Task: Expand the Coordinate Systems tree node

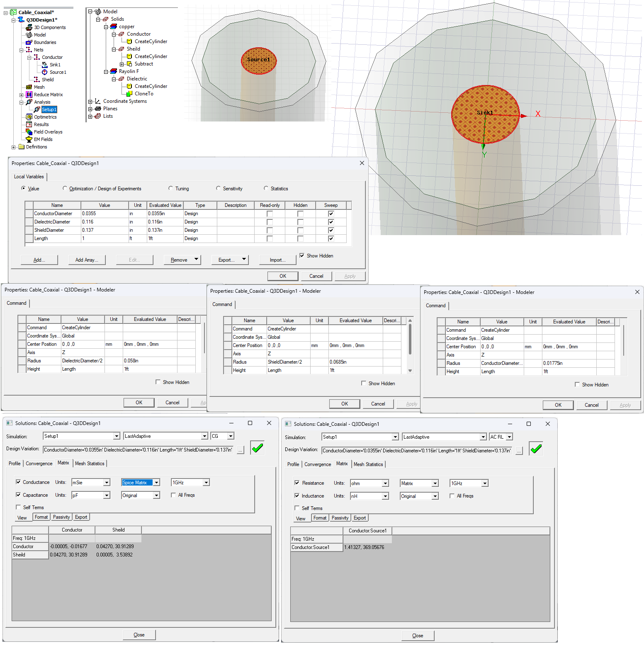Action: (x=90, y=102)
